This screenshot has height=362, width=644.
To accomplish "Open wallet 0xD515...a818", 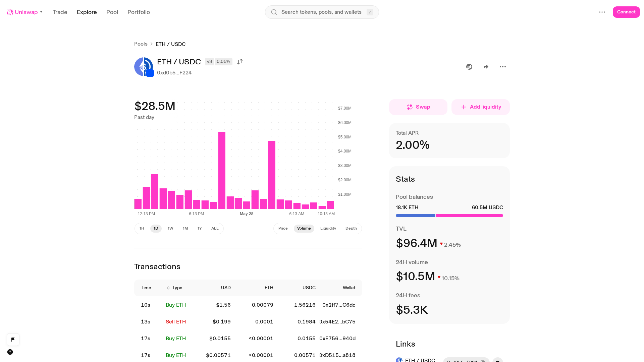I will click(337, 355).
